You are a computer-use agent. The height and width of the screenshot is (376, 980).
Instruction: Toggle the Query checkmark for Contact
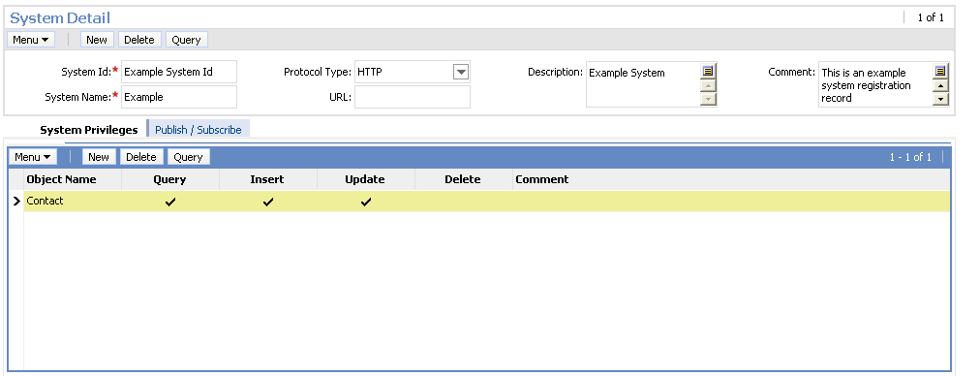point(170,202)
